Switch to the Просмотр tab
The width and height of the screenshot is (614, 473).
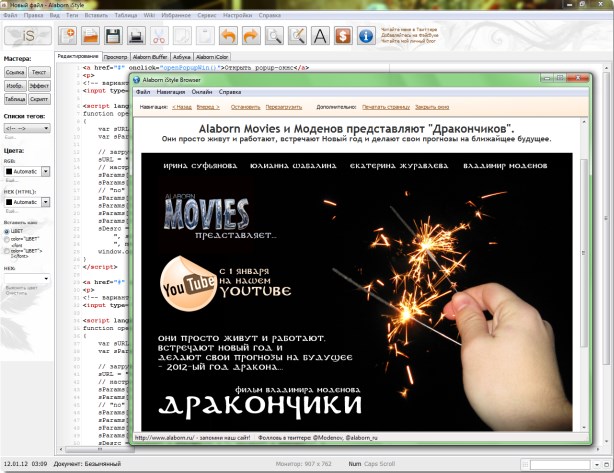116,57
